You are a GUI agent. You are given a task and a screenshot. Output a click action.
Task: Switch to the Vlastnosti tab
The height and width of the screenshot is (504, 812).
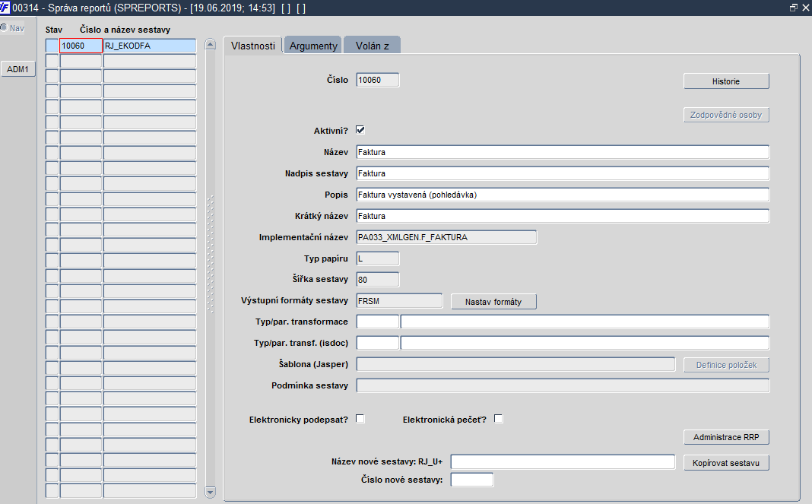coord(252,46)
